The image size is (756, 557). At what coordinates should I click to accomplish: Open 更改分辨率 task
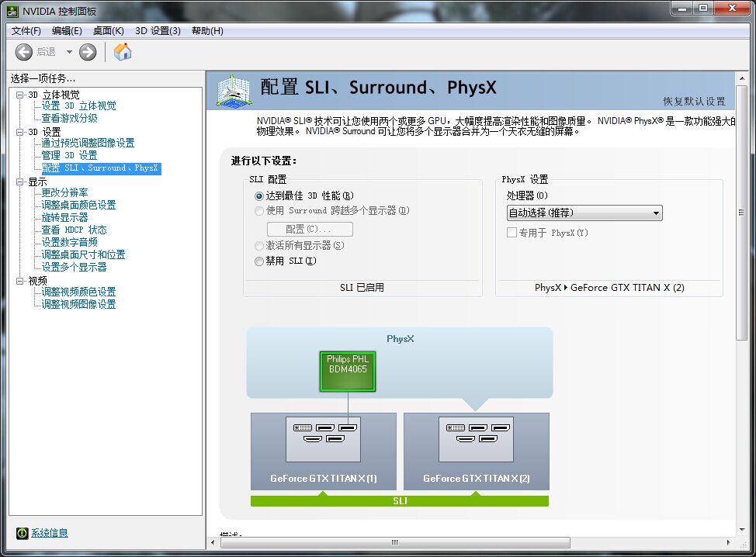(x=64, y=192)
